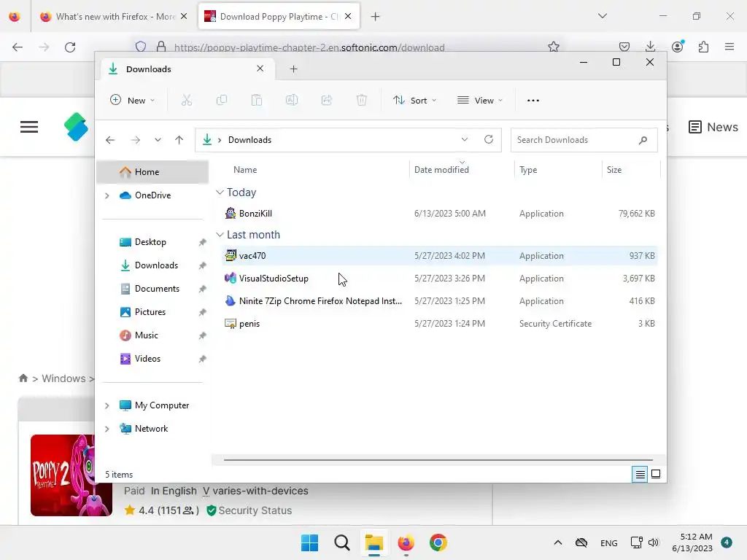Click the Delete trash icon in Explorer toolbar

[362, 100]
